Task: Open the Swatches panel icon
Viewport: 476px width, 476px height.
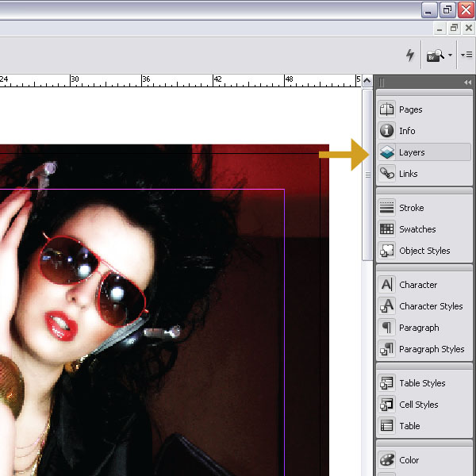Action: click(387, 229)
